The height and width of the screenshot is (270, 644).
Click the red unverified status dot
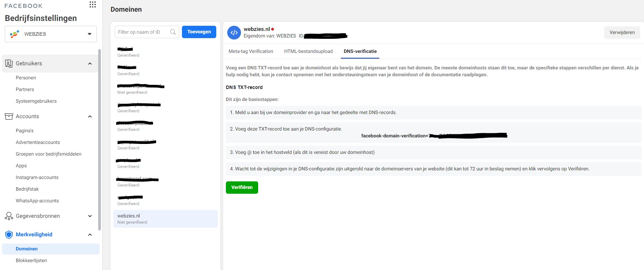273,29
